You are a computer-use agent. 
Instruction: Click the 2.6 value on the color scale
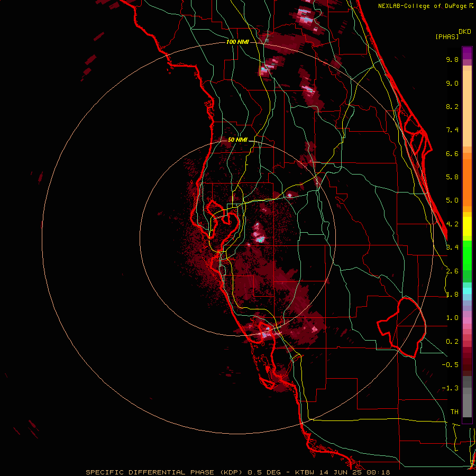tap(452, 271)
